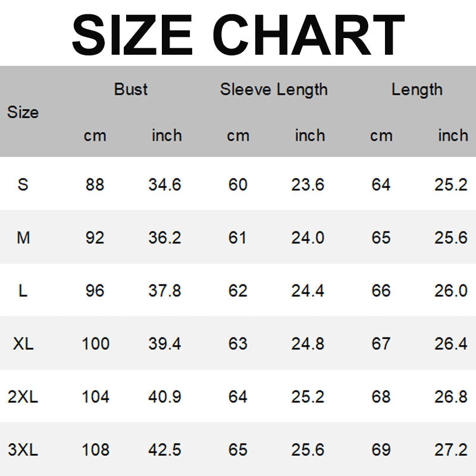Select length inch value 26.0

(x=451, y=290)
